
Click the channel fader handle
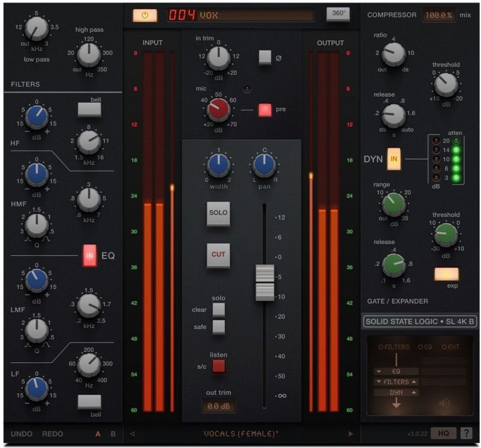coord(265,283)
